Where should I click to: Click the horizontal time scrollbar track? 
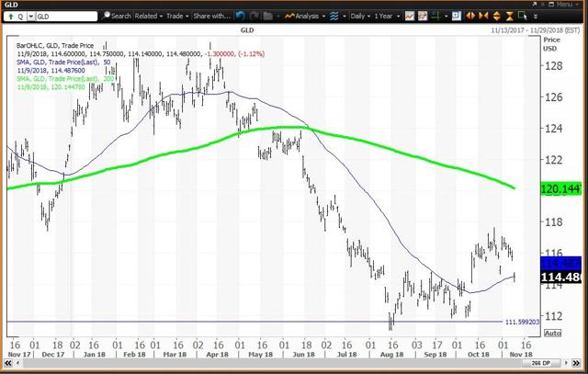click(x=271, y=363)
